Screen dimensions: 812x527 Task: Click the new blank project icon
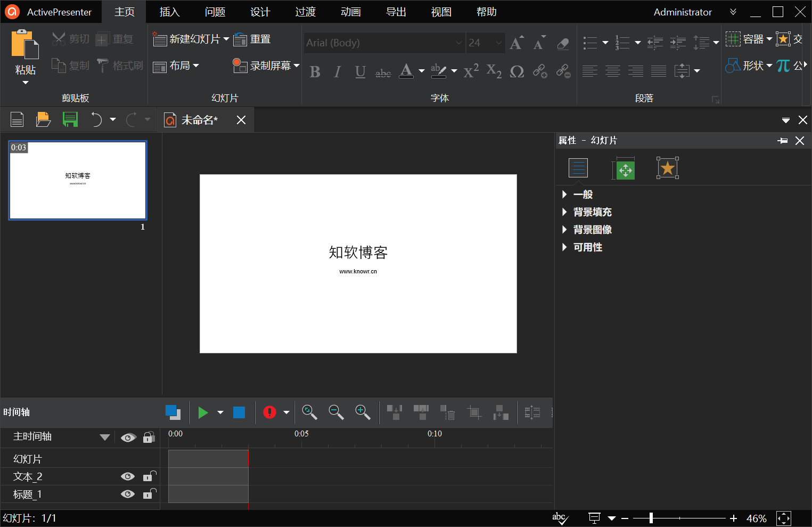[17, 119]
